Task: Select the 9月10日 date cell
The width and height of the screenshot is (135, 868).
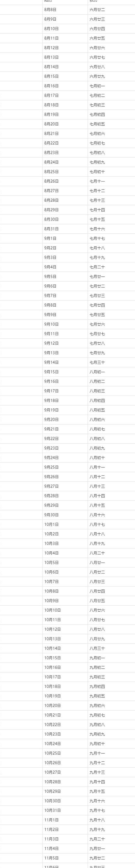Action: pos(65,324)
